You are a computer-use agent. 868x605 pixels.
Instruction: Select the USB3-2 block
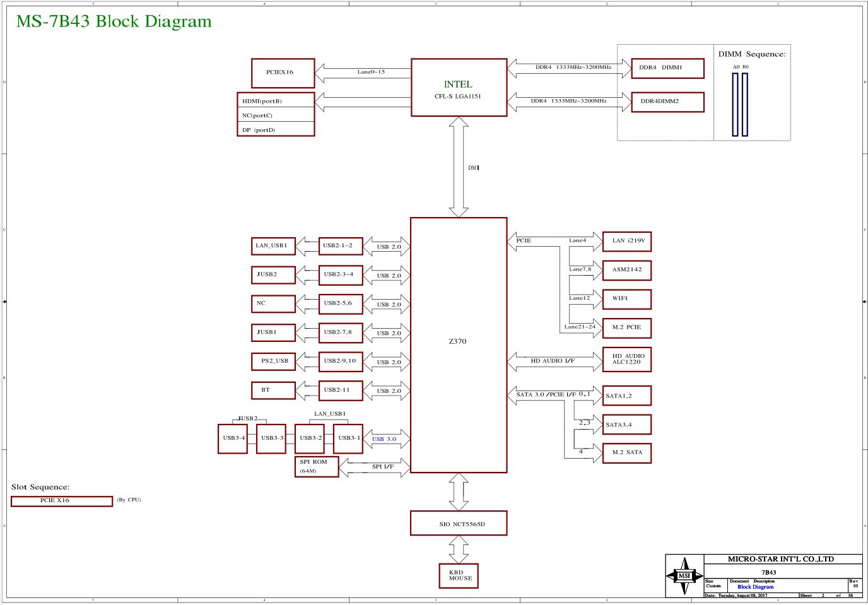coord(310,438)
